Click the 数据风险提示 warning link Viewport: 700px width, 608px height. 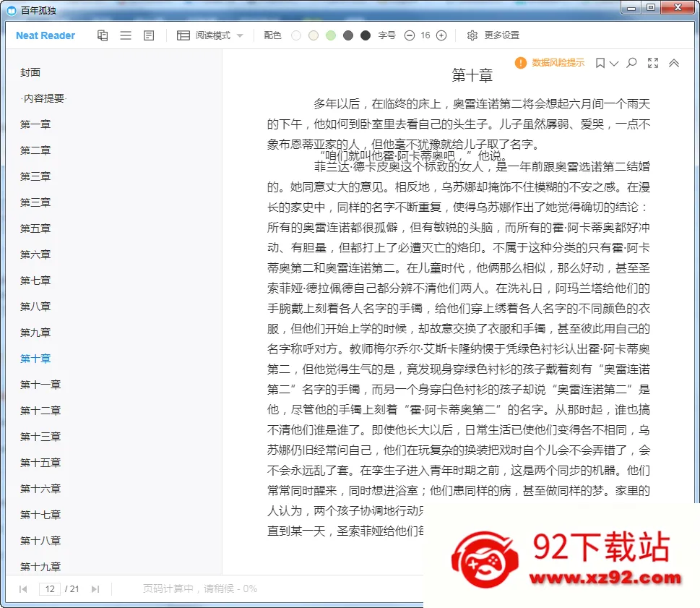pyautogui.click(x=550, y=63)
